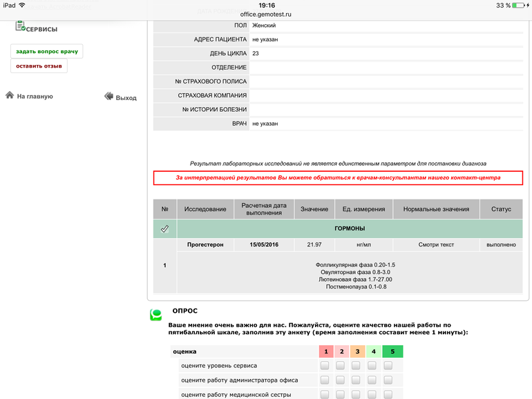
Task: Check rating 1 for office administrator work
Action: tap(324, 380)
